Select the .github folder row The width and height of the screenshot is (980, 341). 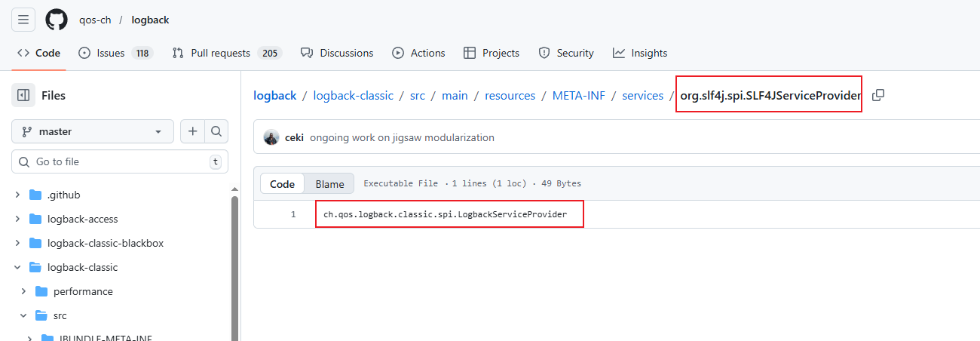point(120,195)
